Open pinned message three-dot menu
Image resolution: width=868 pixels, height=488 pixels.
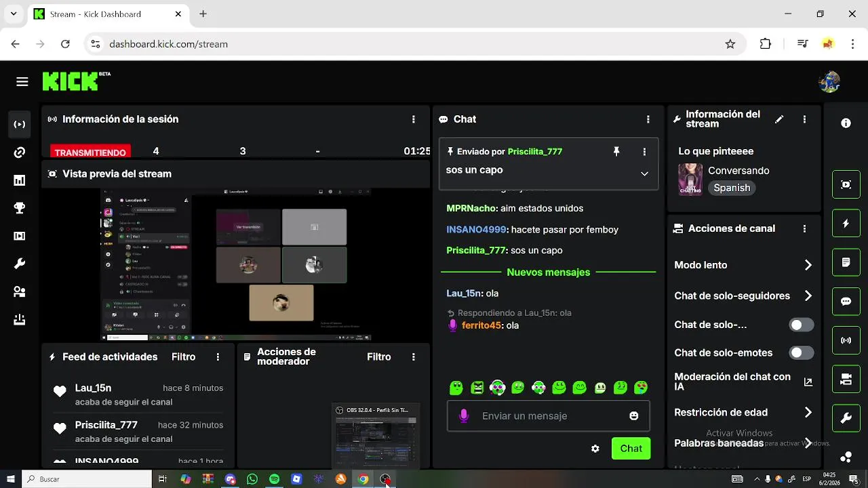click(644, 152)
